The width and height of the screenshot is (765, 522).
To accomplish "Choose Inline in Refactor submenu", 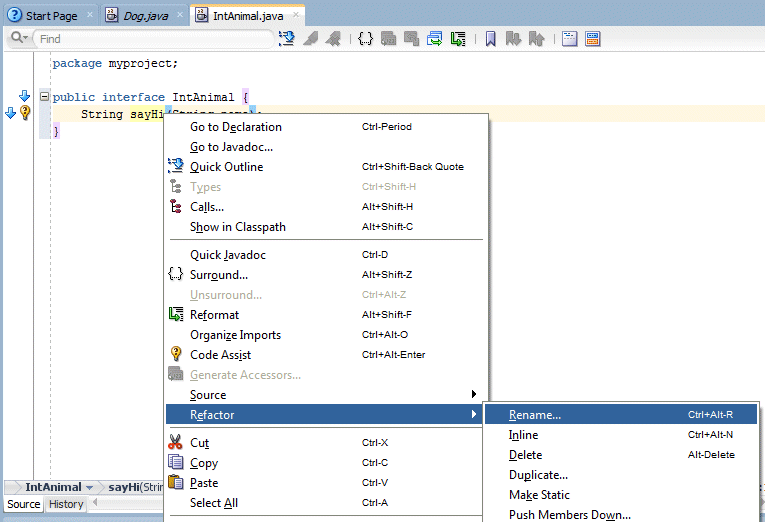I will pos(621,435).
